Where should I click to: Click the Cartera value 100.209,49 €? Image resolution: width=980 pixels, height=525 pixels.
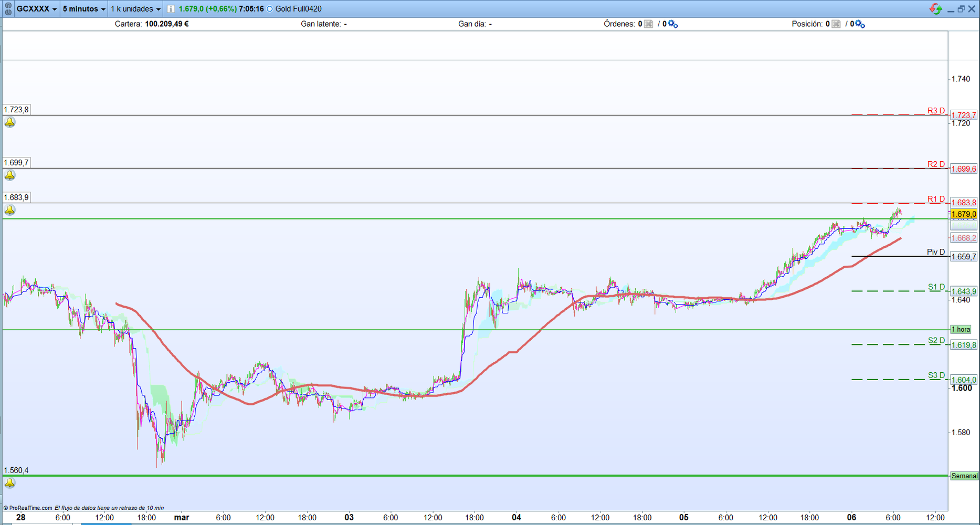pyautogui.click(x=167, y=24)
